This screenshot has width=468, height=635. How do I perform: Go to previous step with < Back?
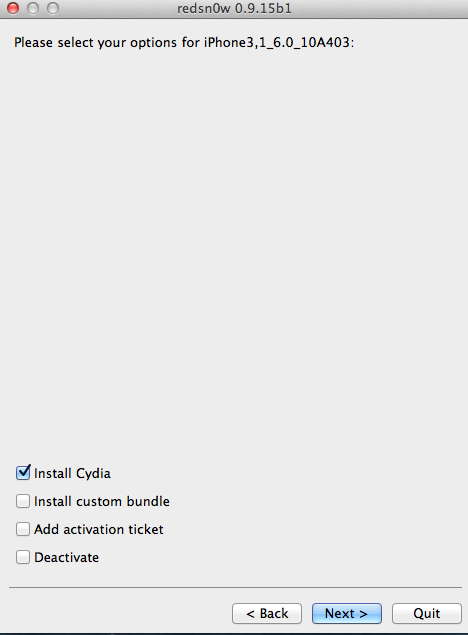click(267, 613)
